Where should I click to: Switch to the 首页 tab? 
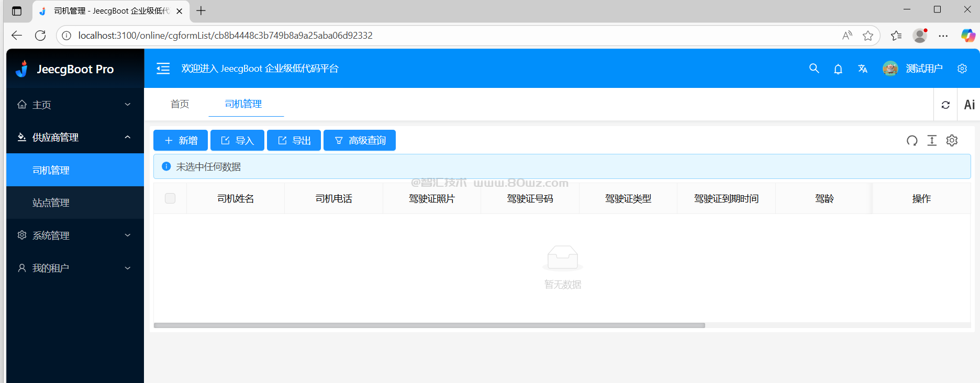[x=180, y=104]
